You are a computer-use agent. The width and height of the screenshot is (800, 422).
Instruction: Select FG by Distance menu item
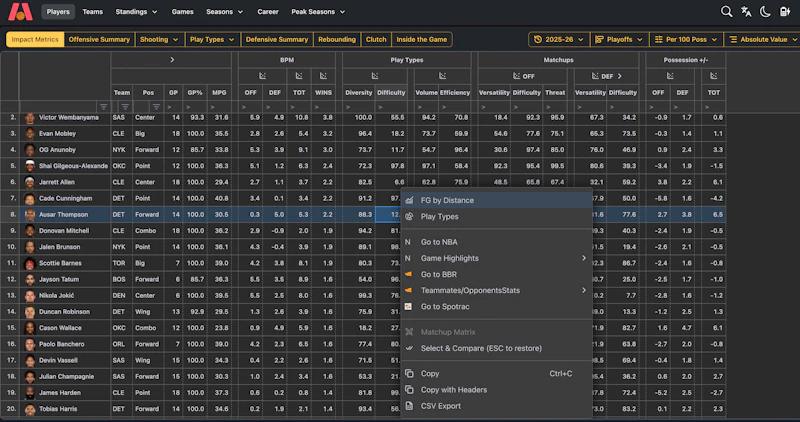(496, 201)
